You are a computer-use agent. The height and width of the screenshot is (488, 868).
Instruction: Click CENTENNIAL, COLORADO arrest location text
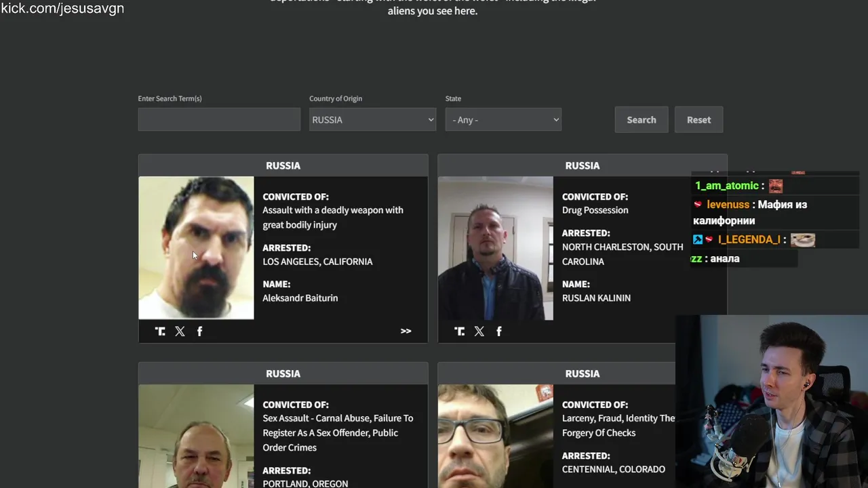[x=614, y=469]
